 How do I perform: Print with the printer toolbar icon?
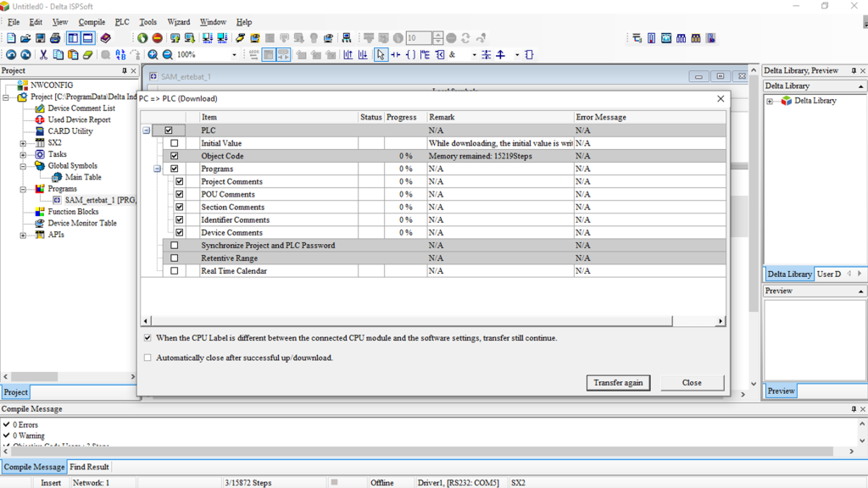[x=55, y=38]
